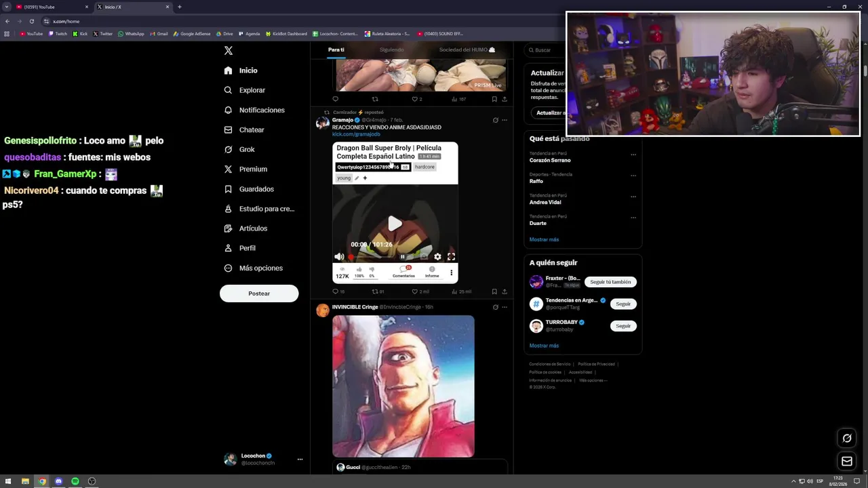Image resolution: width=868 pixels, height=488 pixels.
Task: Close the Inicio / X browser tab
Action: tap(167, 7)
